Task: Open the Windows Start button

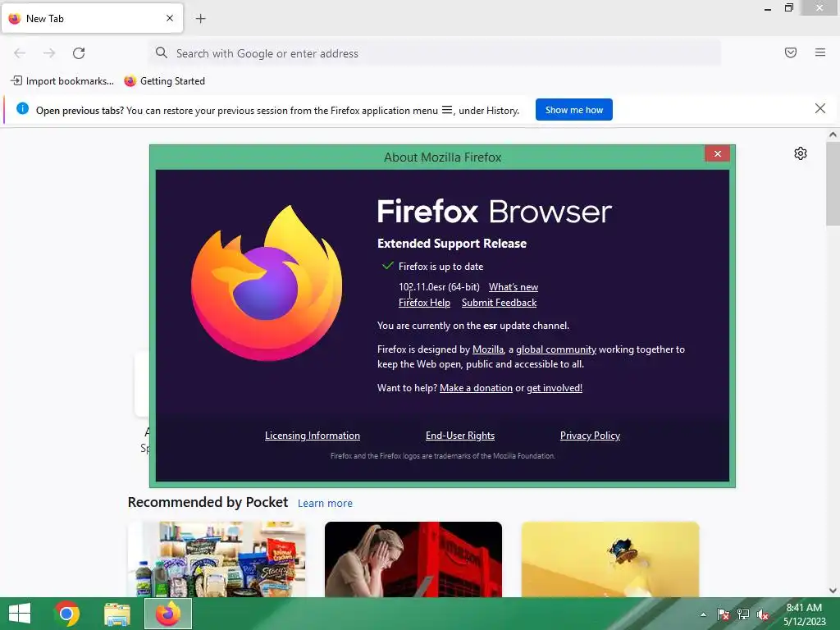Action: coord(20,614)
